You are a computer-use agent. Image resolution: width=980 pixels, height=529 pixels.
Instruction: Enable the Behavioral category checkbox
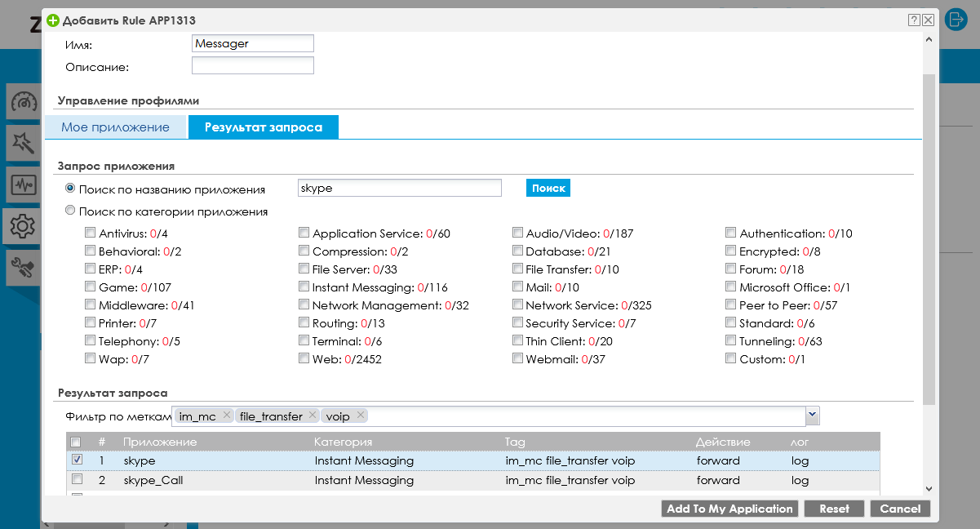tap(91, 251)
